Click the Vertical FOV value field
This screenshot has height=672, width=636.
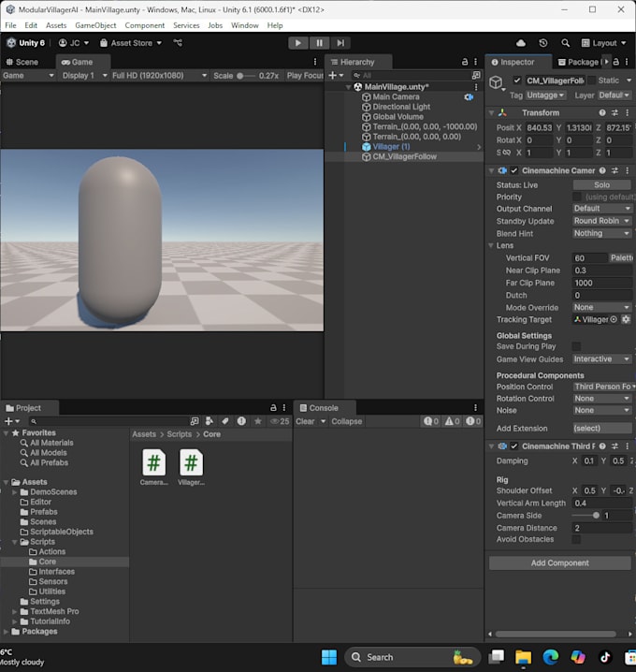pos(590,258)
